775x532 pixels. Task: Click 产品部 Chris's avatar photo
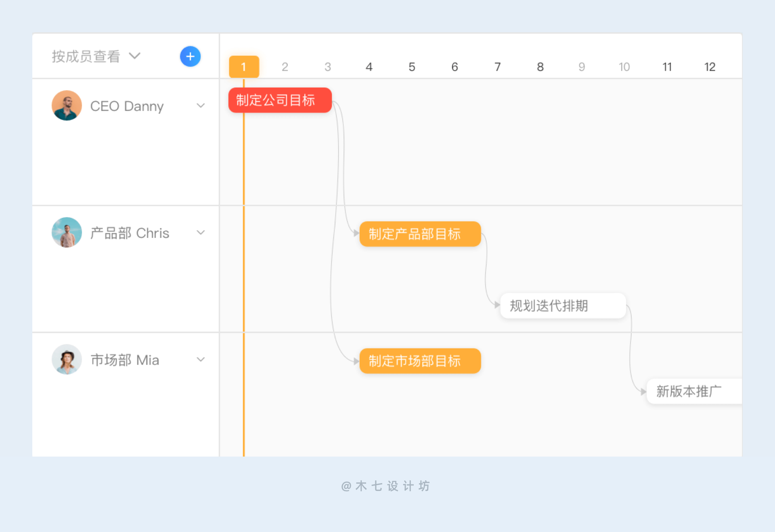coord(67,233)
